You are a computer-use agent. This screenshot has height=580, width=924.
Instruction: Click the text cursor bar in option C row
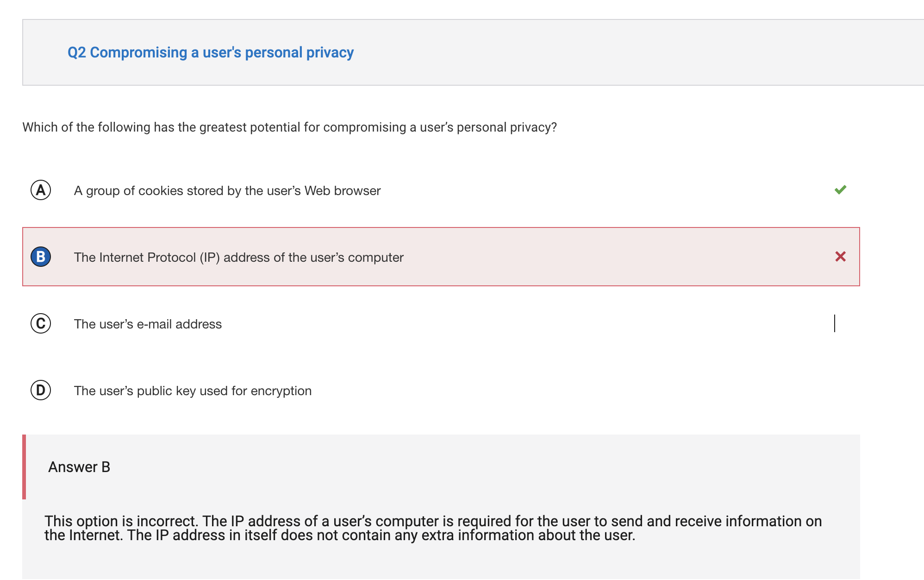pos(835,323)
